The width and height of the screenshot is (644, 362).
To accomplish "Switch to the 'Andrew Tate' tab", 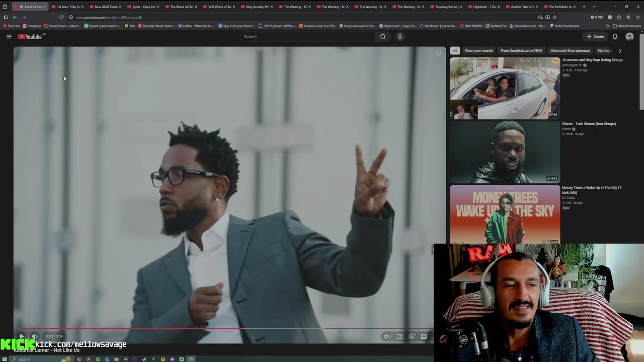I will tap(521, 7).
